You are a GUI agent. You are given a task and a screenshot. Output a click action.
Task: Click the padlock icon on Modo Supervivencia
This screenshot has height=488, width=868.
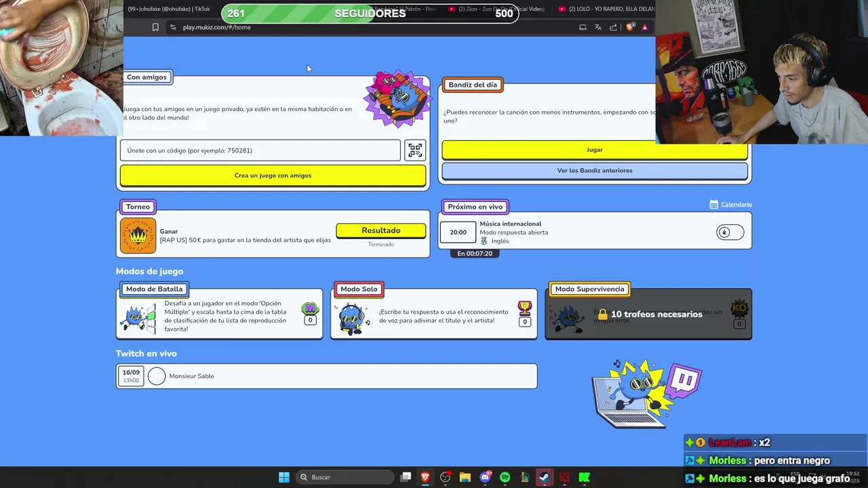(x=602, y=314)
